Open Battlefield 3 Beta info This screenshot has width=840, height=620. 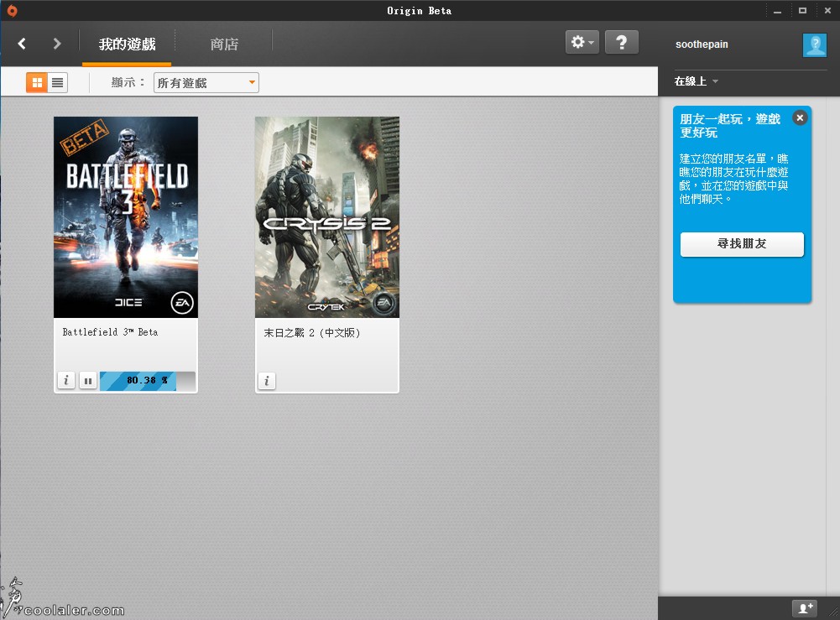(x=66, y=380)
